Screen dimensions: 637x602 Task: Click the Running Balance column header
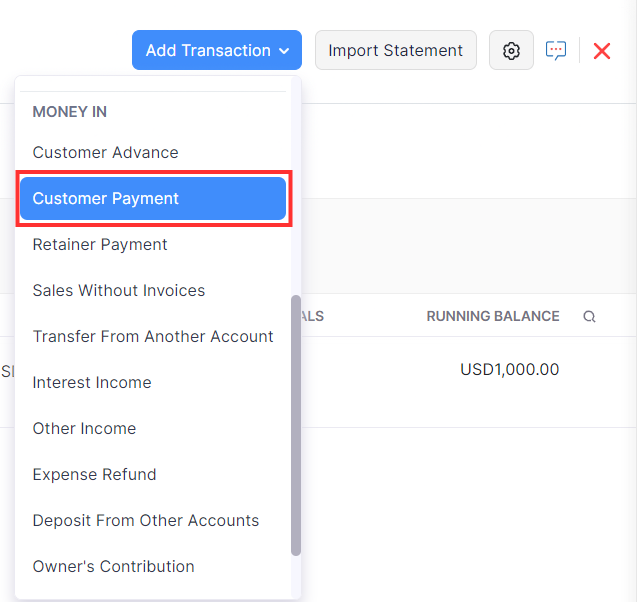(x=493, y=317)
